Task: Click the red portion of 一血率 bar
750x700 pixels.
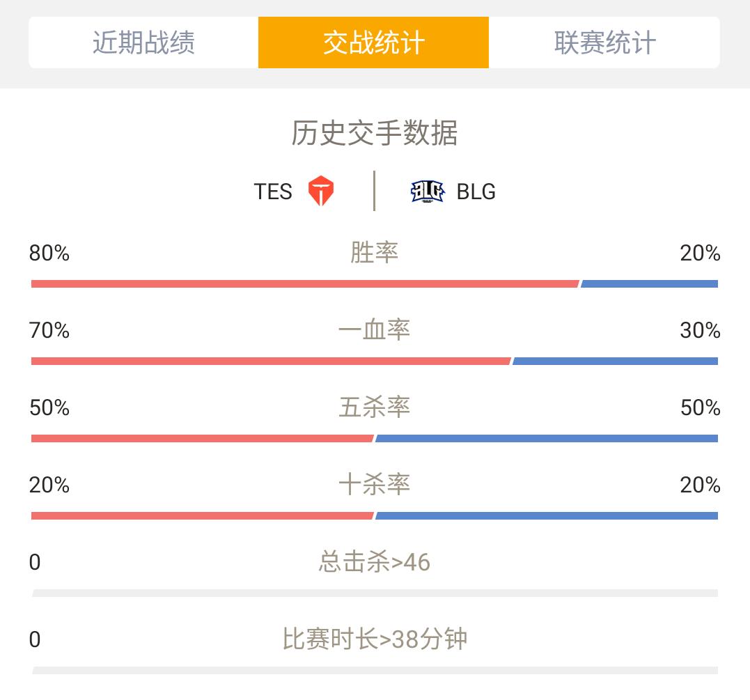Action: coord(271,361)
